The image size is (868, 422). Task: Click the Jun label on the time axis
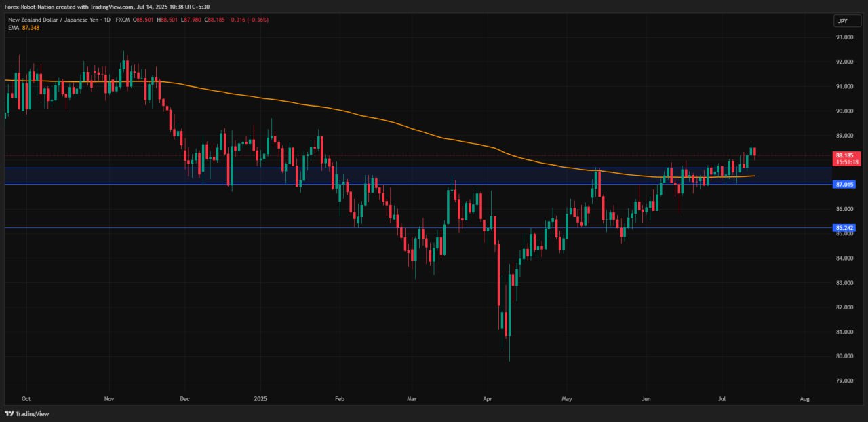646,398
